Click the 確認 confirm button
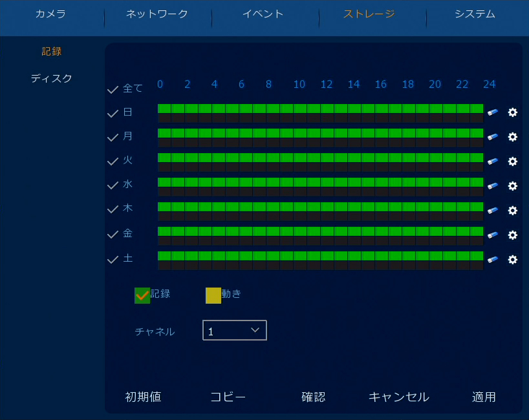Image resolution: width=529 pixels, height=420 pixels. pos(314,397)
